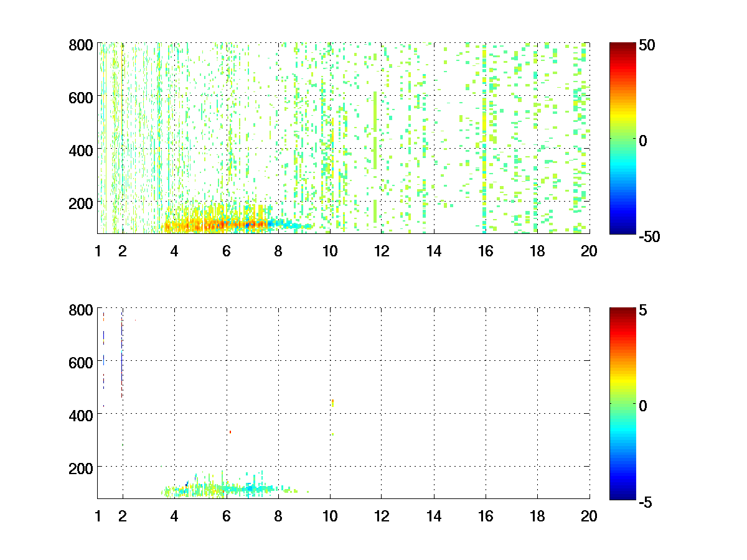Click x-axis tick '4' under top plot
This screenshot has width=747, height=560.
174,251
